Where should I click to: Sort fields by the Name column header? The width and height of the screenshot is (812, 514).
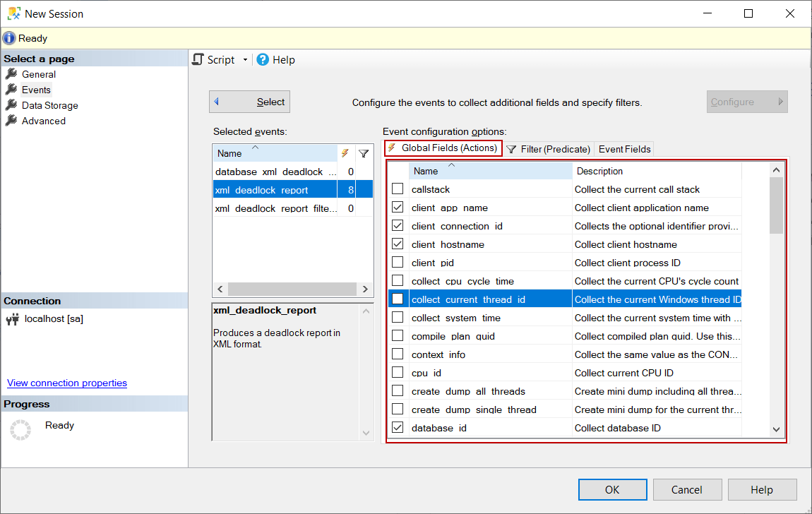tap(427, 171)
